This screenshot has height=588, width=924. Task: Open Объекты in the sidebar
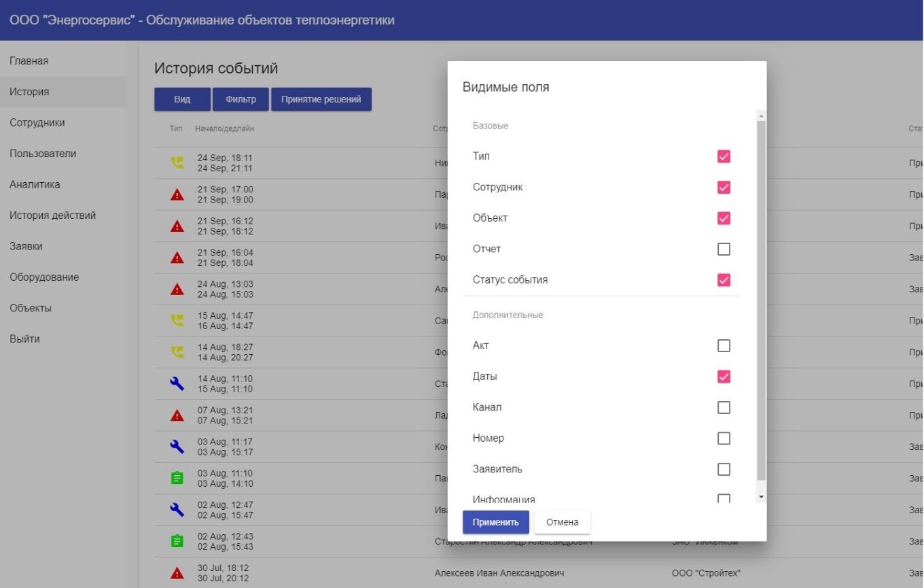point(63,309)
